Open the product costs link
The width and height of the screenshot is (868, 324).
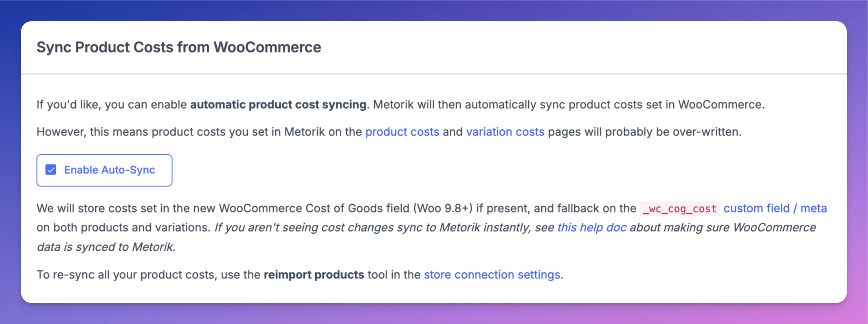(x=402, y=132)
